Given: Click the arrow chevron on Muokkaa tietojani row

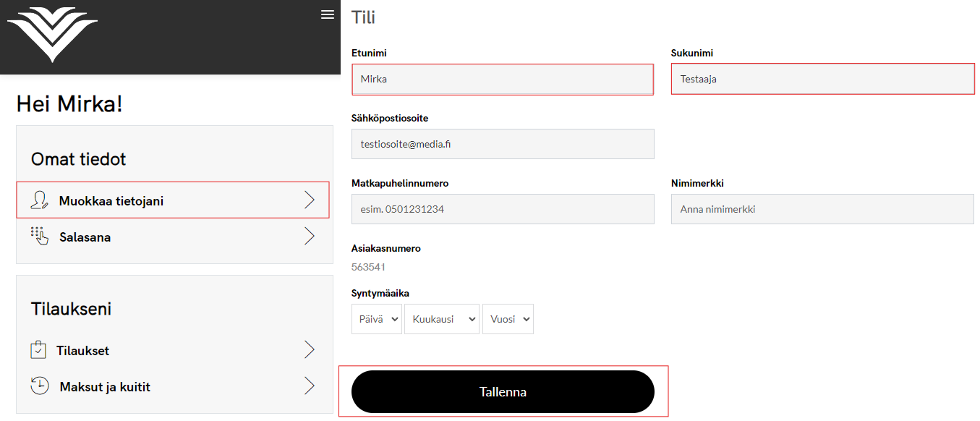Looking at the screenshot, I should click(x=310, y=200).
